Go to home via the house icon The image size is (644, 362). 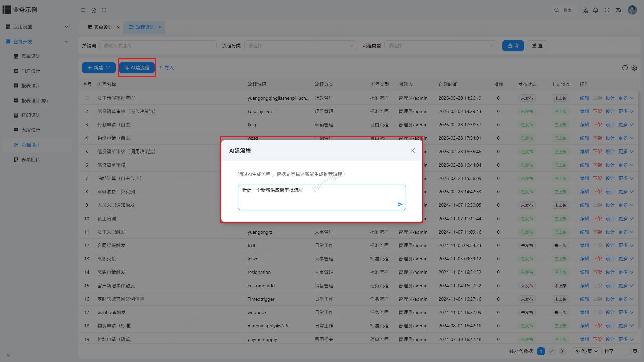point(94,10)
